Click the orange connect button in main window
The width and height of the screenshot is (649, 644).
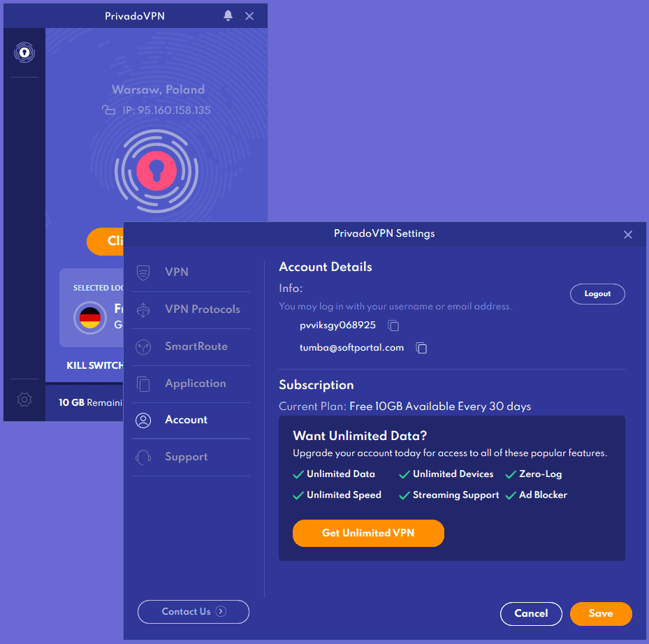tap(105, 241)
